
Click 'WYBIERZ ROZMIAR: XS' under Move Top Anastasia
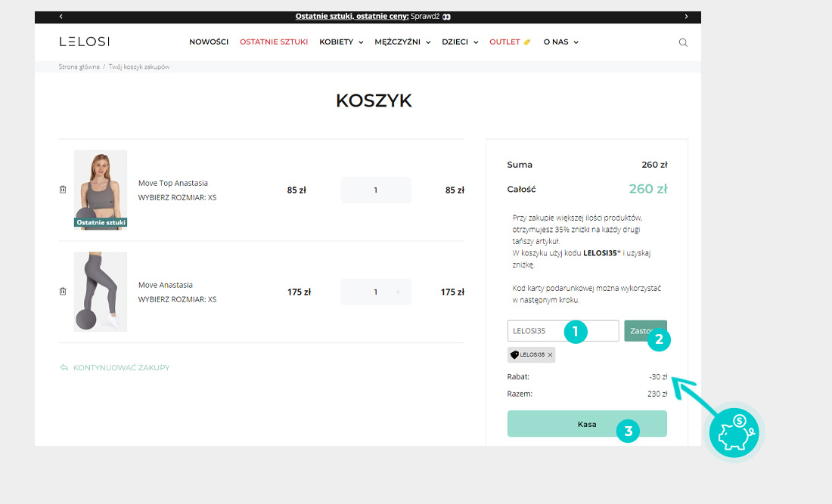tap(177, 198)
